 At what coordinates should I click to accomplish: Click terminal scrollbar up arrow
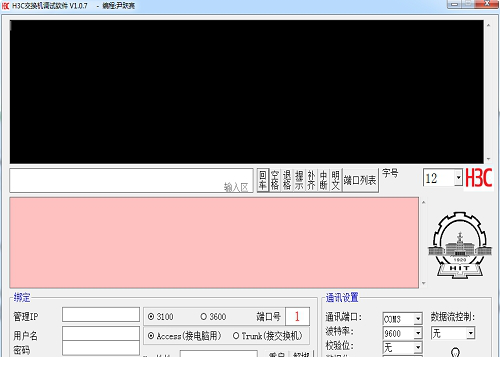[488, 25]
